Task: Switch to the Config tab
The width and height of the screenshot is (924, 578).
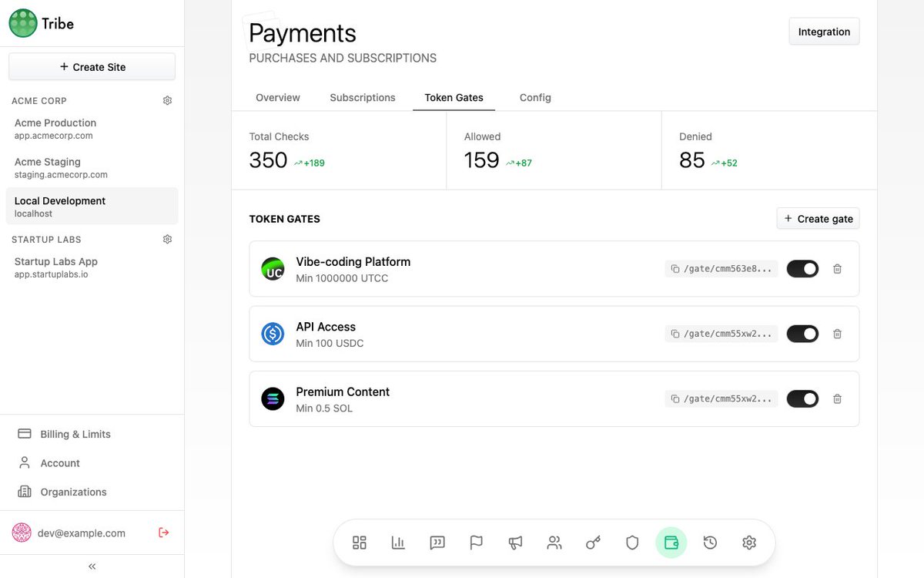Action: (x=535, y=98)
